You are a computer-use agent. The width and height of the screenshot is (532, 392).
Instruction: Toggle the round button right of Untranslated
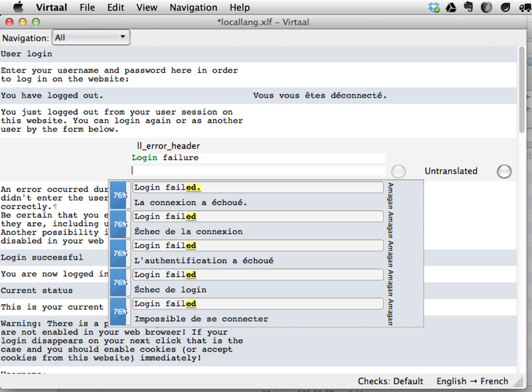[504, 171]
